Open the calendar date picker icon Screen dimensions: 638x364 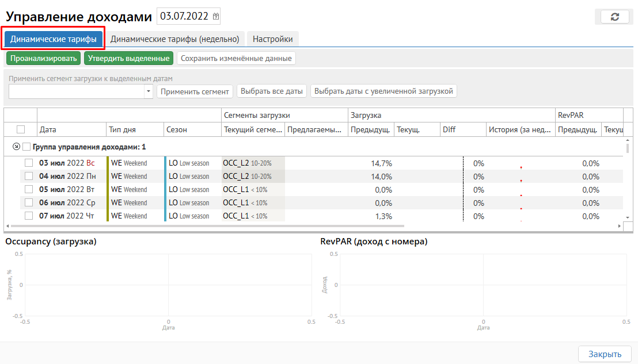coord(216,17)
